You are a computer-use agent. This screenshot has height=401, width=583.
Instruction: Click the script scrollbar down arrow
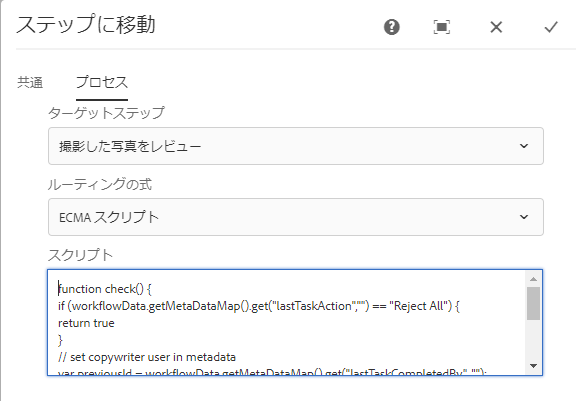point(534,366)
